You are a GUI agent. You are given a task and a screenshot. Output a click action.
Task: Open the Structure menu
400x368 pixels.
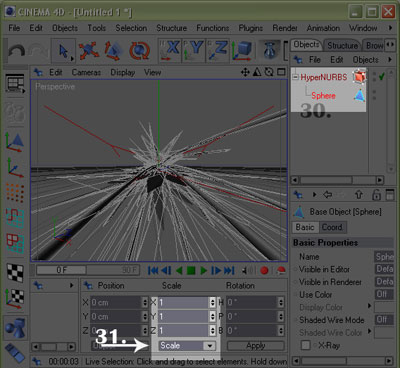pos(171,28)
